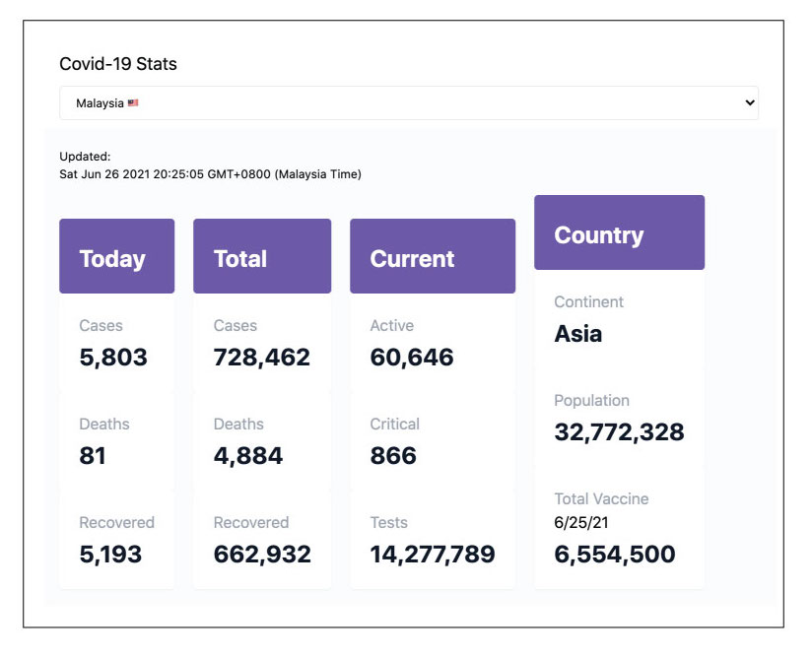Click total deaths value 4,884
Image resolution: width=812 pixels, height=656 pixels.
pyautogui.click(x=248, y=456)
